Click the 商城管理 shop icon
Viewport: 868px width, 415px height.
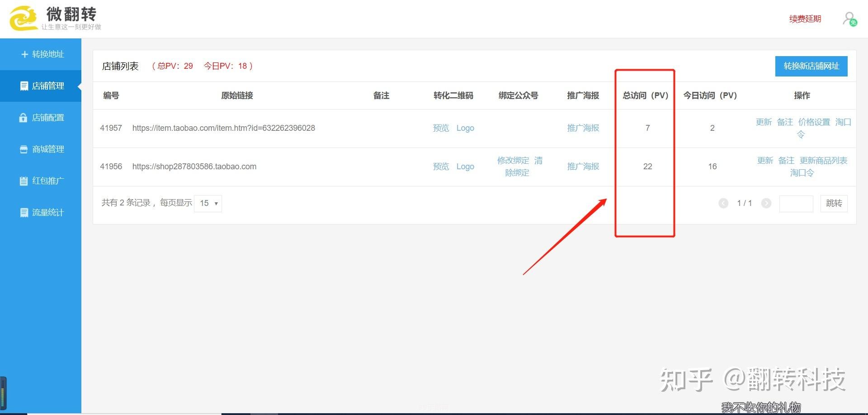tap(24, 149)
